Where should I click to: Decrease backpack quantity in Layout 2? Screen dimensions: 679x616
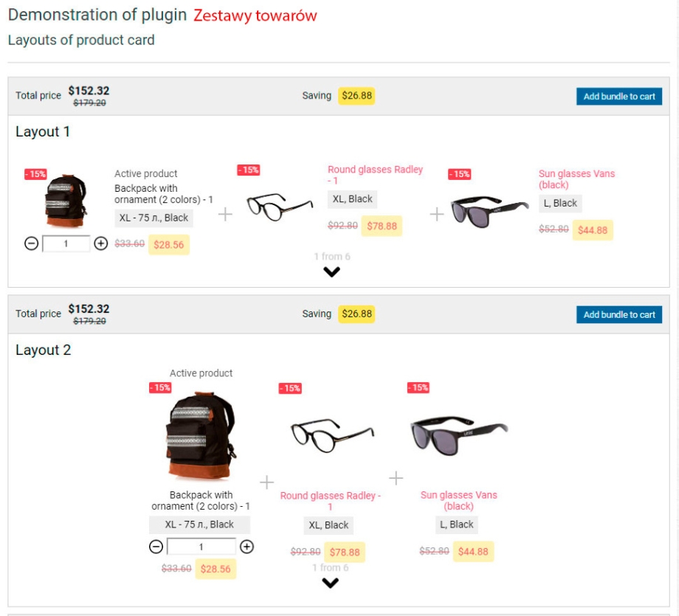pos(156,547)
